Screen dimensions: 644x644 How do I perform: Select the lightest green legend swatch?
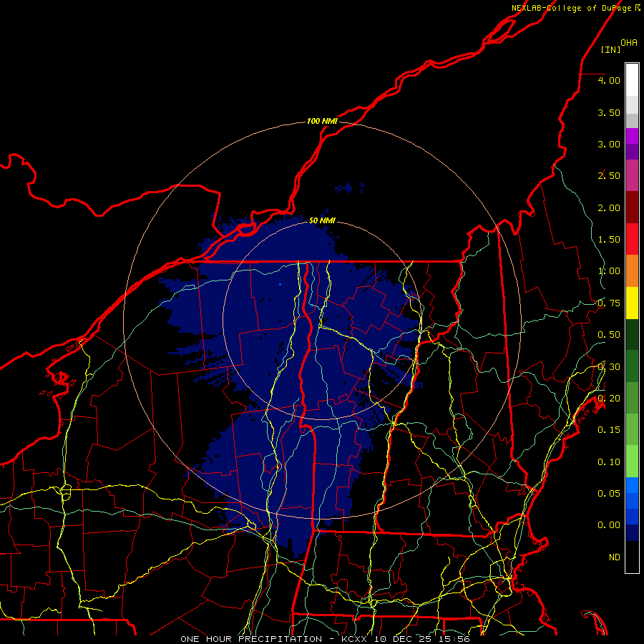[x=632, y=462]
